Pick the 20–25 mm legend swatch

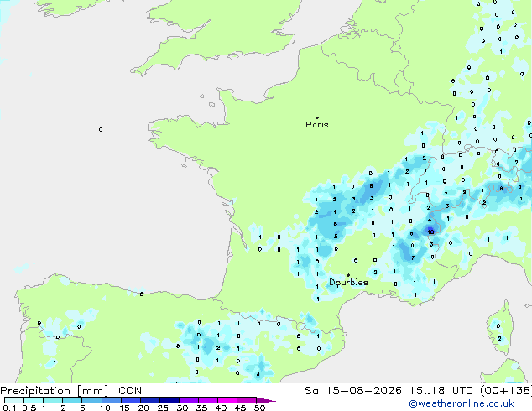coord(150,400)
